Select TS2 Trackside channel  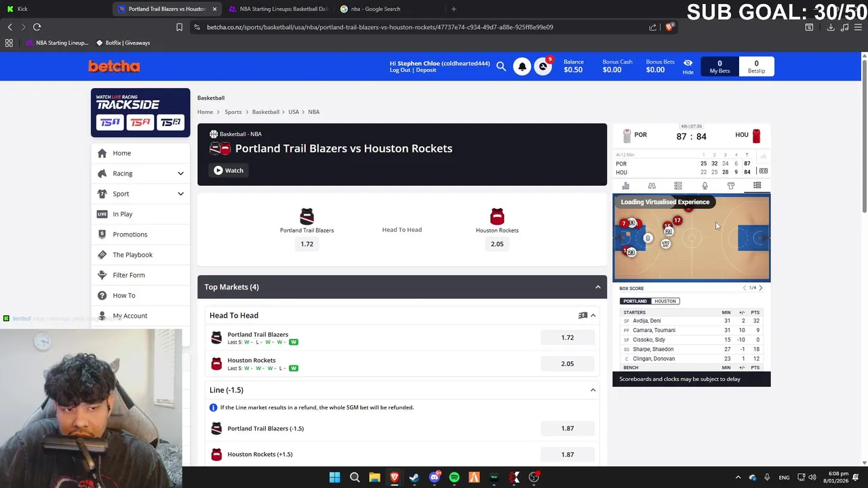[x=140, y=123]
